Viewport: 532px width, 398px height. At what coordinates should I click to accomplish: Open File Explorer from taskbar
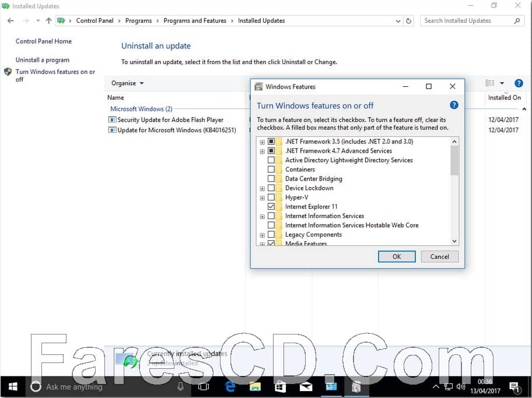click(255, 387)
